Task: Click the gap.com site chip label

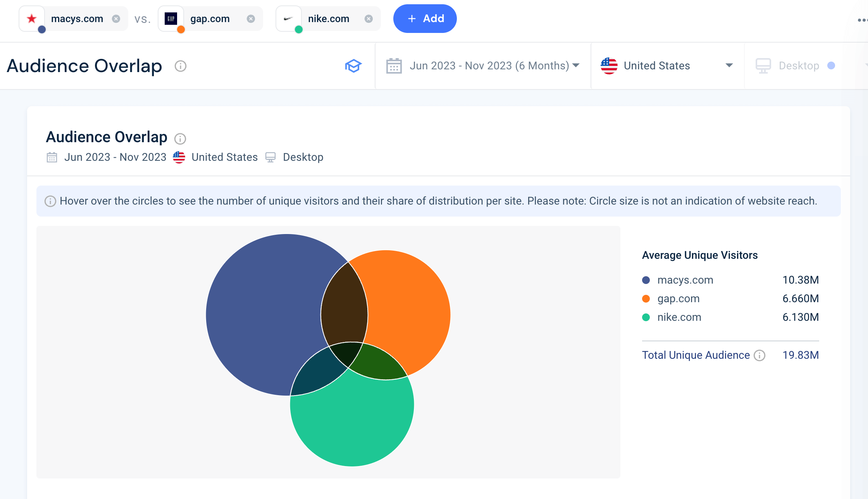Action: click(x=210, y=19)
